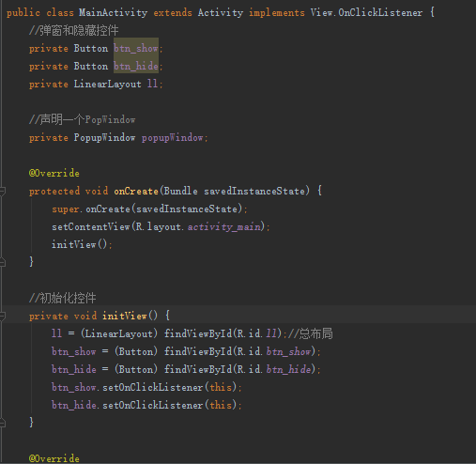Click '(LinearLayout)' cast expression
The width and height of the screenshot is (476, 464).
pos(119,333)
